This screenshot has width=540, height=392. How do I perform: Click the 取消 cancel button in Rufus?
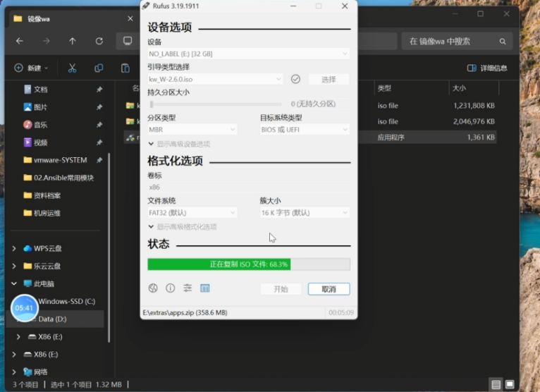(329, 289)
